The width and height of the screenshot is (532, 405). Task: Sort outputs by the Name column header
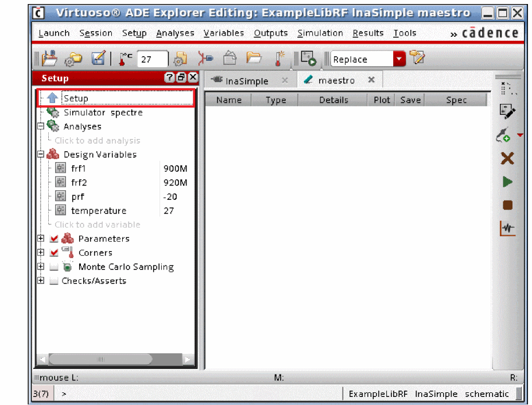pyautogui.click(x=228, y=100)
